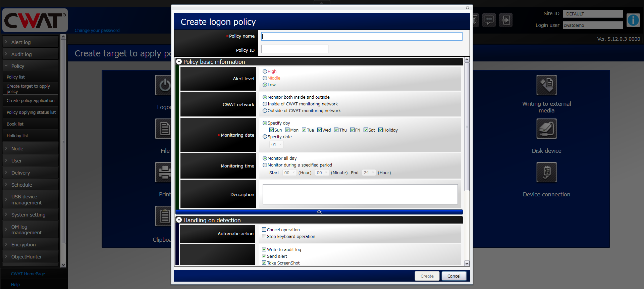The image size is (644, 289).
Task: Select Monitor all day option
Action: (265, 158)
